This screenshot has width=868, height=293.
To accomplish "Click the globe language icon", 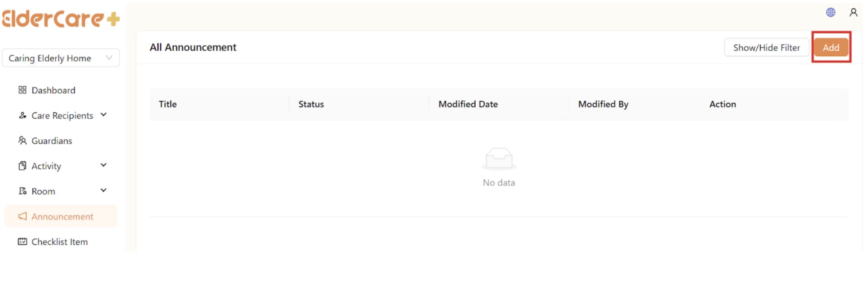I will coord(830,13).
